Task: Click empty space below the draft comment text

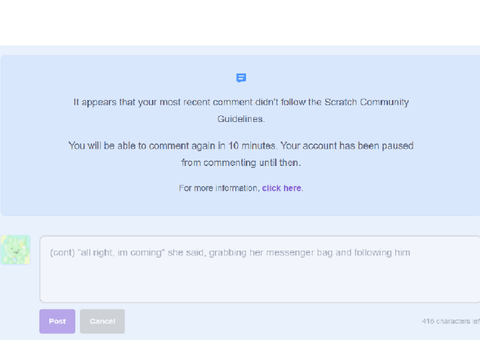Action: pyautogui.click(x=260, y=283)
